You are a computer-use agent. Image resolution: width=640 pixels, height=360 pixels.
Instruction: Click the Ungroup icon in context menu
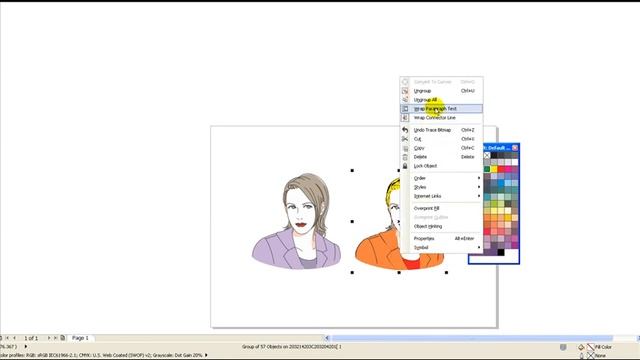coord(405,91)
